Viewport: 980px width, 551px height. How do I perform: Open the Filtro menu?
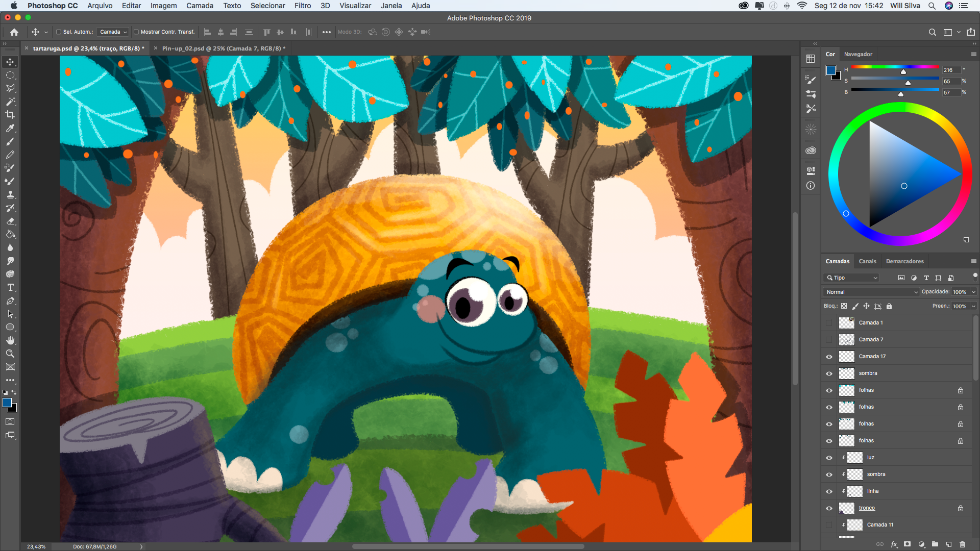[x=302, y=6]
